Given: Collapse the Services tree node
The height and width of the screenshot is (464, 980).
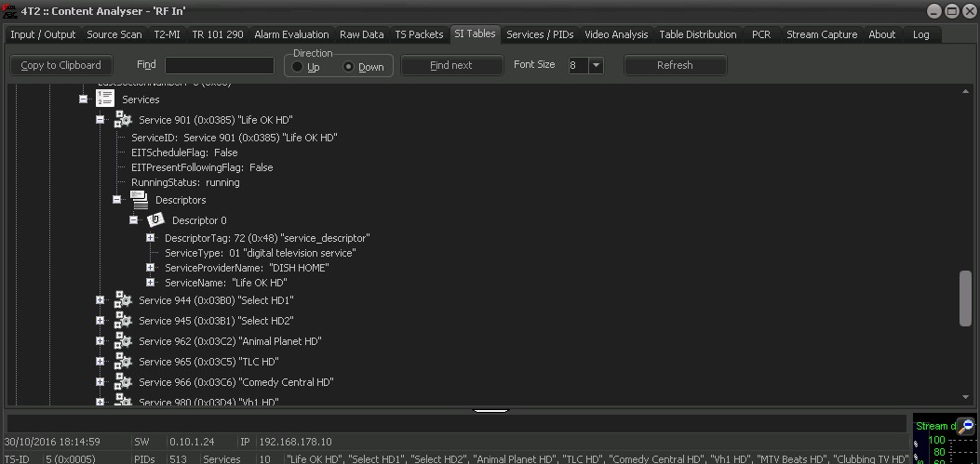Looking at the screenshot, I should 83,99.
